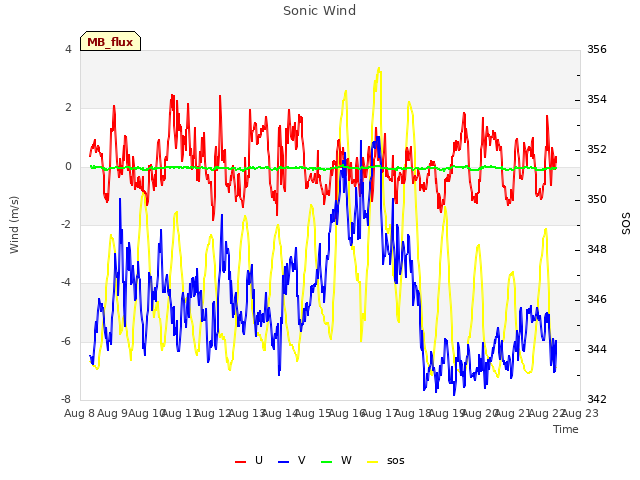Click the right axis value 356
The image size is (640, 480).
(597, 49)
